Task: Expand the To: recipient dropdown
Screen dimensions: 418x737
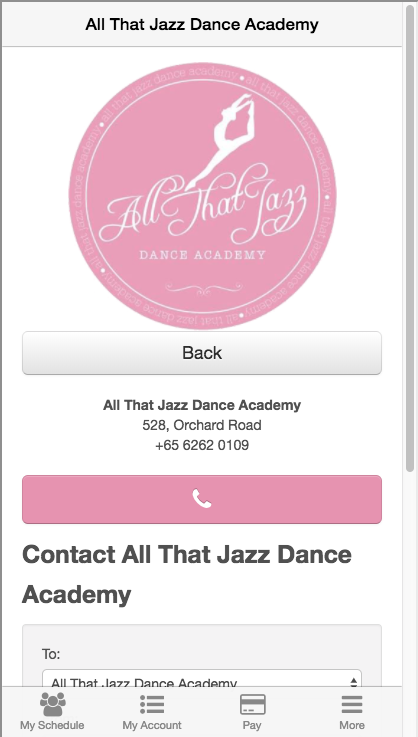Action: click(202, 679)
